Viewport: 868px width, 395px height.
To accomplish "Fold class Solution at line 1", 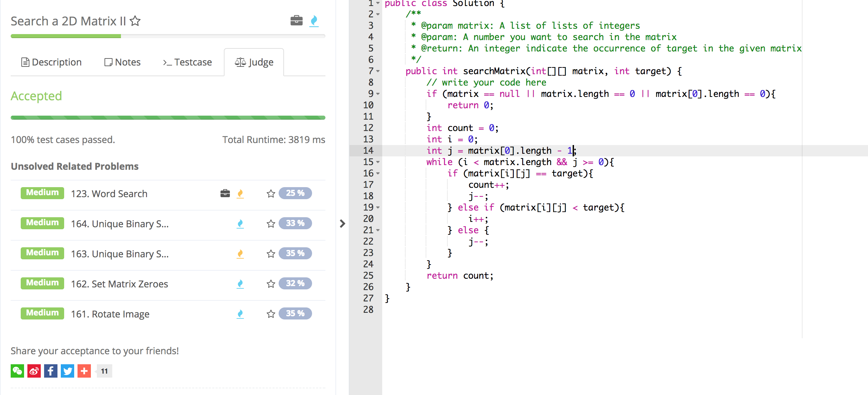I will [x=378, y=3].
